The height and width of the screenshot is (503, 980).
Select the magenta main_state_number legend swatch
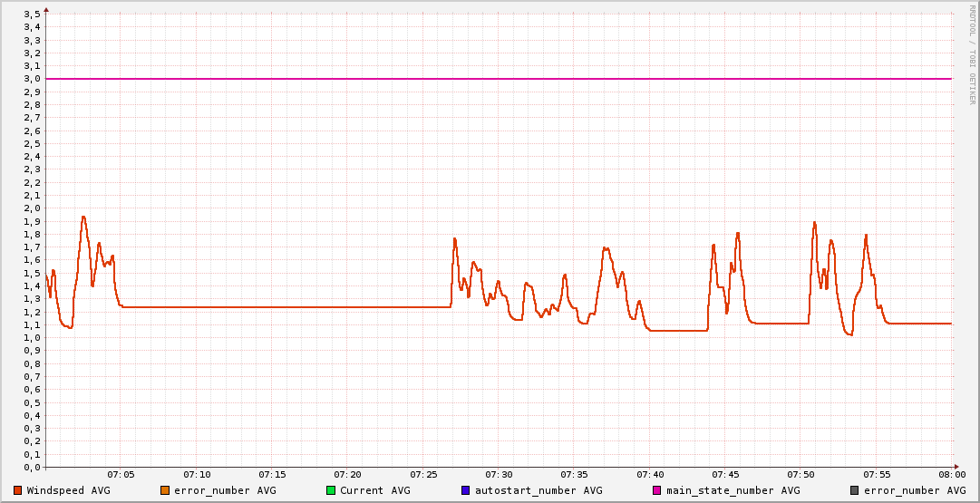pos(657,490)
